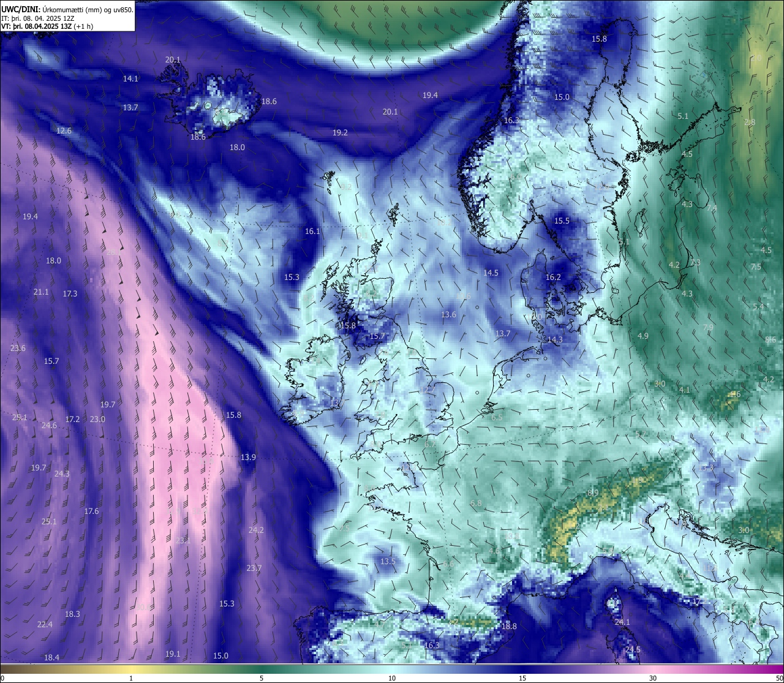Screen dimensions: 784x683
Task: Select the 22.4 value in the lower left
Action: click(45, 624)
